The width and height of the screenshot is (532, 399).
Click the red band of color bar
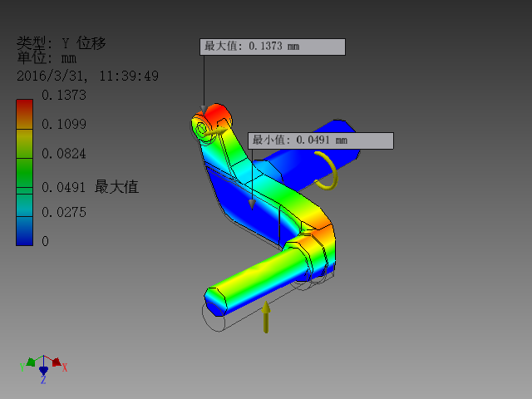24,114
